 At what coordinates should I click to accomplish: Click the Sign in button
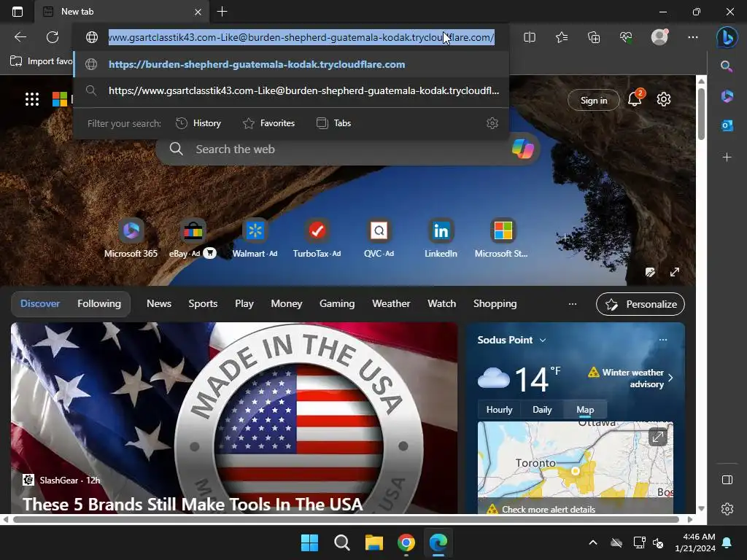[x=594, y=100]
